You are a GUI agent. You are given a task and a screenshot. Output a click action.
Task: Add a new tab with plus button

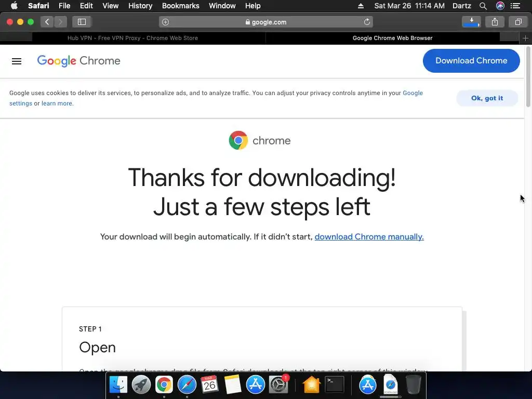click(526, 38)
